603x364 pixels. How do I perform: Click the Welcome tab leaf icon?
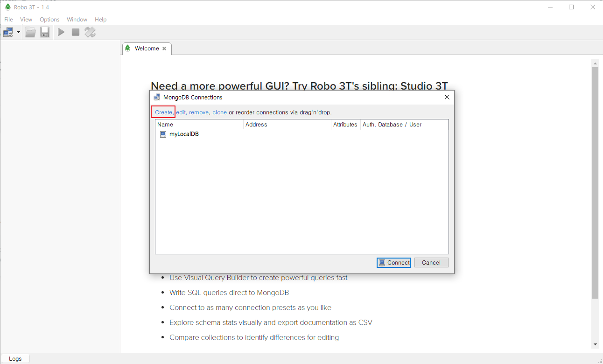tap(128, 48)
